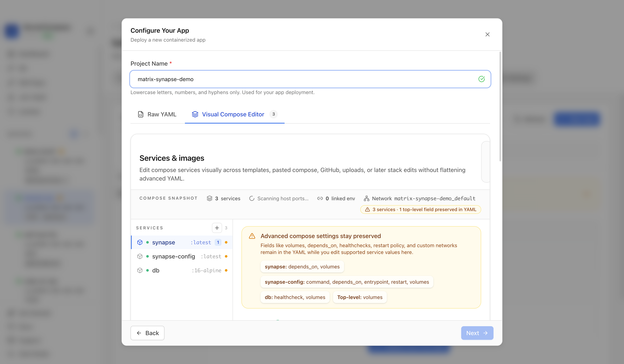Viewport: 624px width, 364px height.
Task: Click the 'synapse: depends_on, volumes' chip
Action: pos(302,267)
